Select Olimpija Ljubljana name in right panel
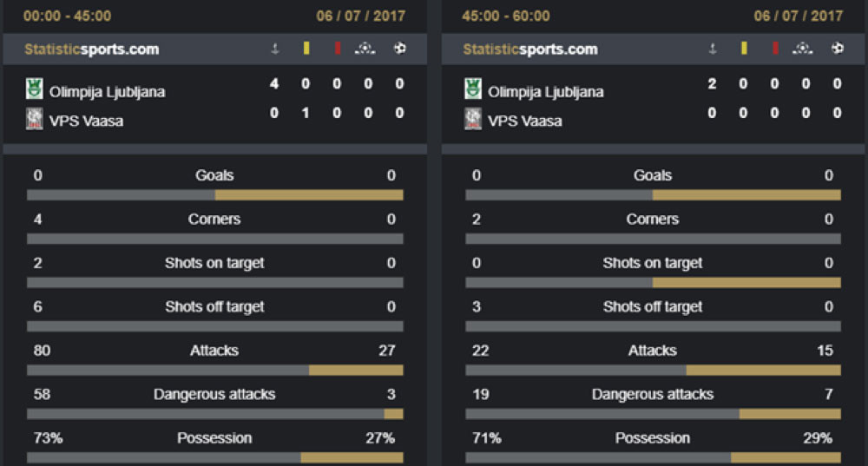 [545, 92]
